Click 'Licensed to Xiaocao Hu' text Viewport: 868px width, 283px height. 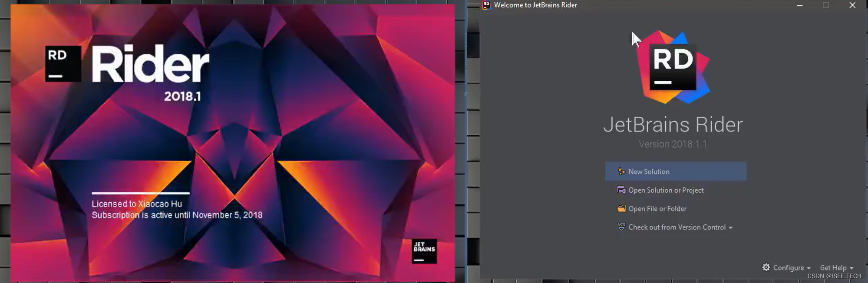pos(137,204)
